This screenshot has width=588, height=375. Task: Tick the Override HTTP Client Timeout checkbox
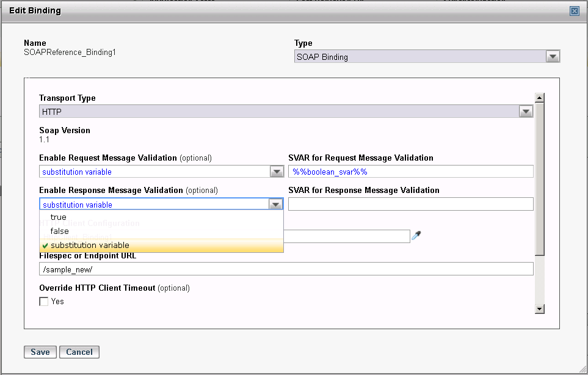point(44,301)
